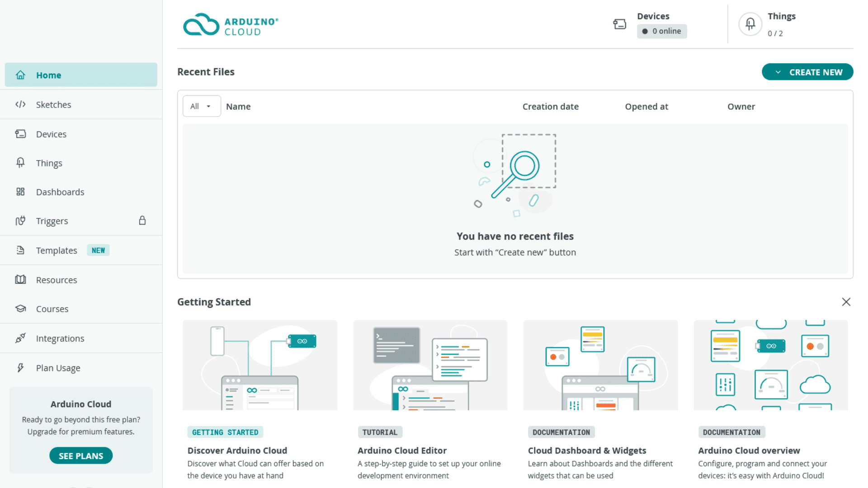Click the DOCUMENTATION tag above Arduino Cloud overview
The image size is (868, 488).
click(731, 432)
